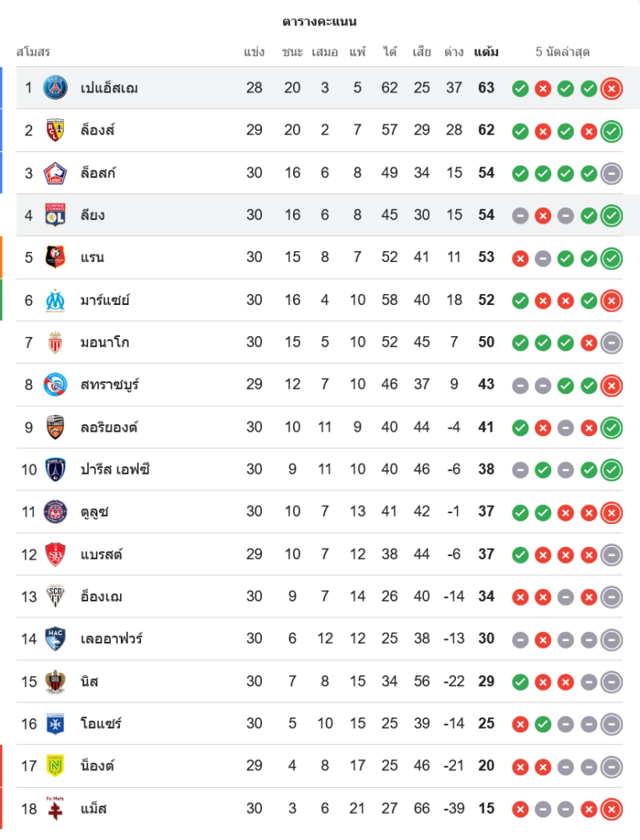
Task: Click the Nantes club crest
Action: click(55, 765)
